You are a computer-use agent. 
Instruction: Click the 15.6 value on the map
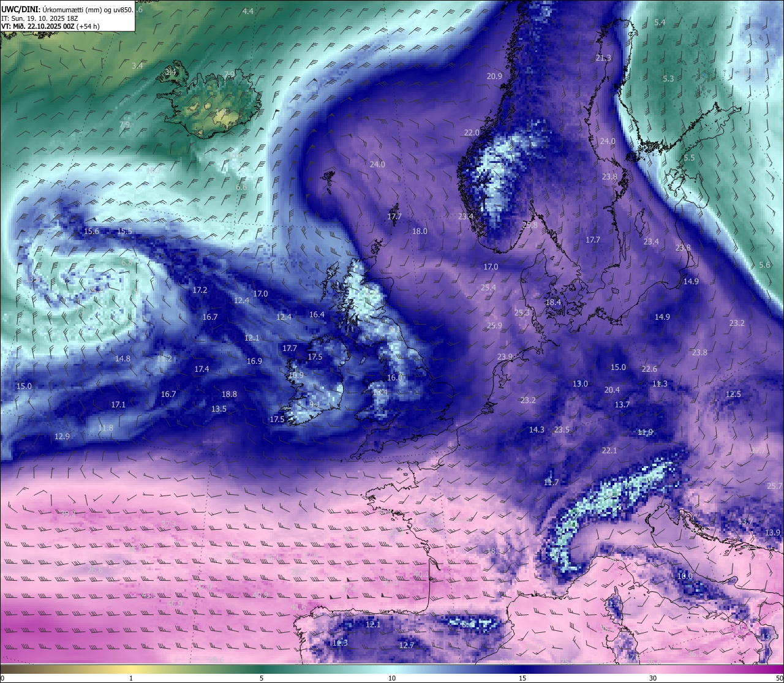coord(91,231)
